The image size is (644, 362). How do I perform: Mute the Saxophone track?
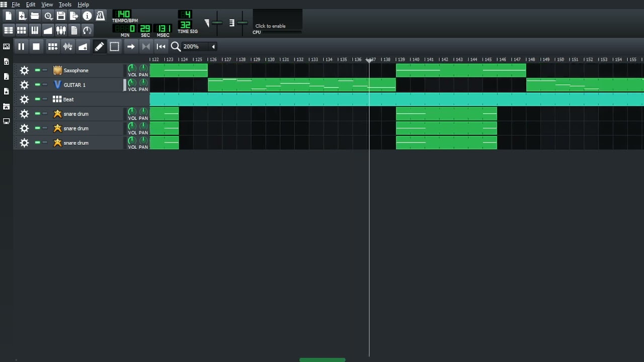point(37,70)
